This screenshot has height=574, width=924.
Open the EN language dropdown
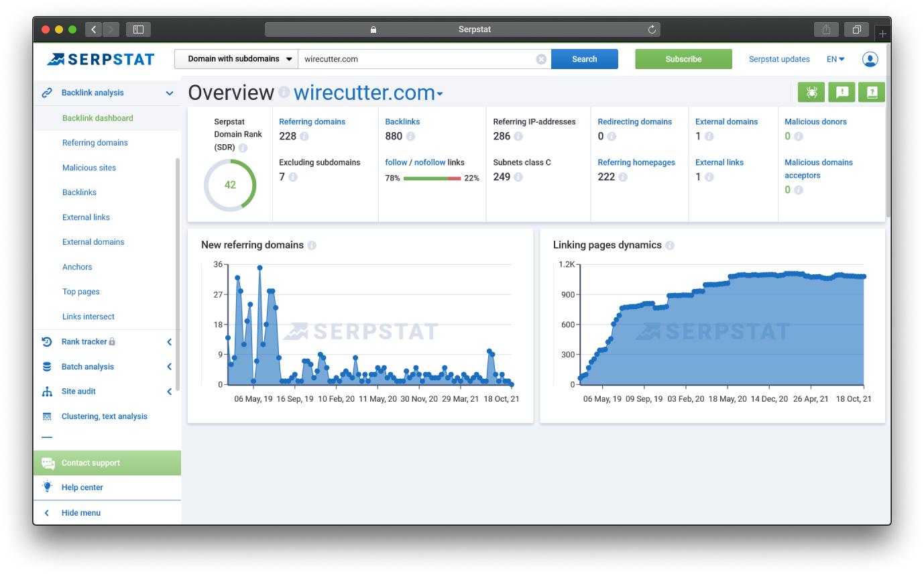pos(835,59)
